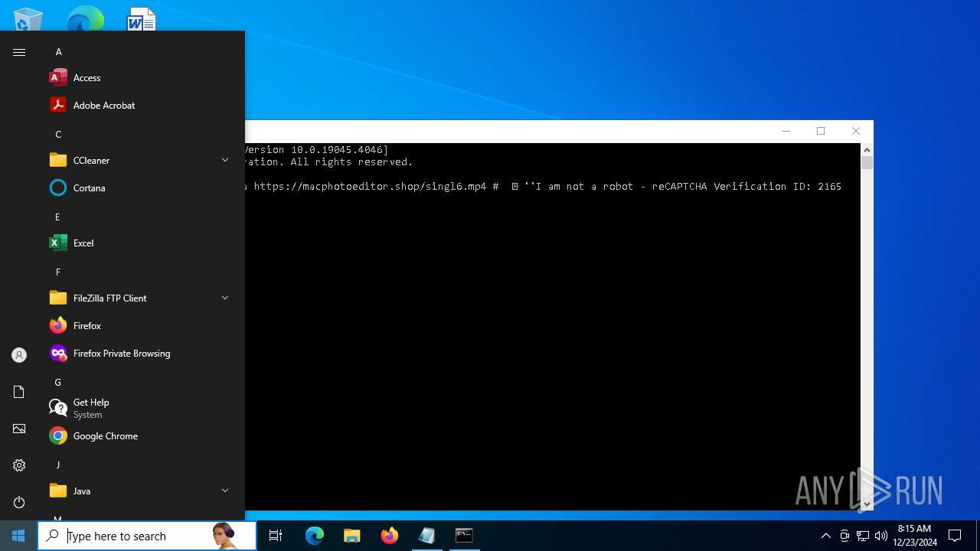Jump to letter J section header

tap(57, 465)
